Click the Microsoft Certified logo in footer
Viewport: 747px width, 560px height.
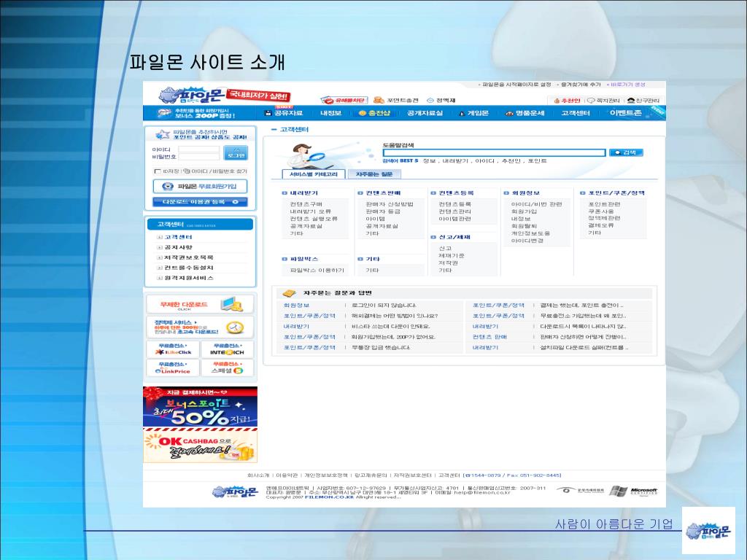pyautogui.click(x=634, y=491)
